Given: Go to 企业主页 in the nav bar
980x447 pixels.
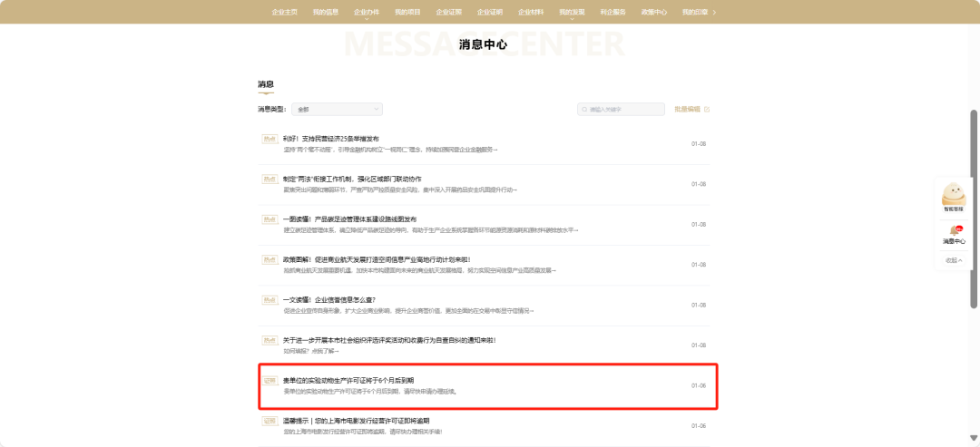Looking at the screenshot, I should click(x=284, y=12).
